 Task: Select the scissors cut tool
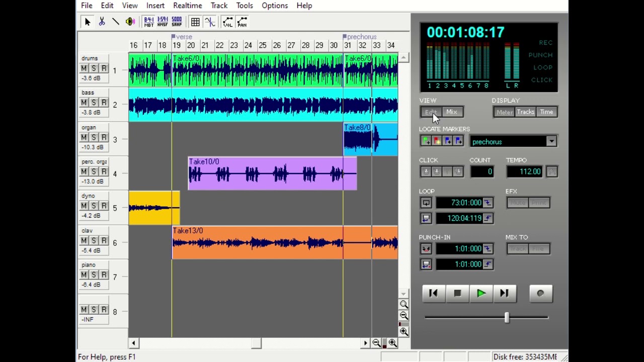click(x=102, y=22)
